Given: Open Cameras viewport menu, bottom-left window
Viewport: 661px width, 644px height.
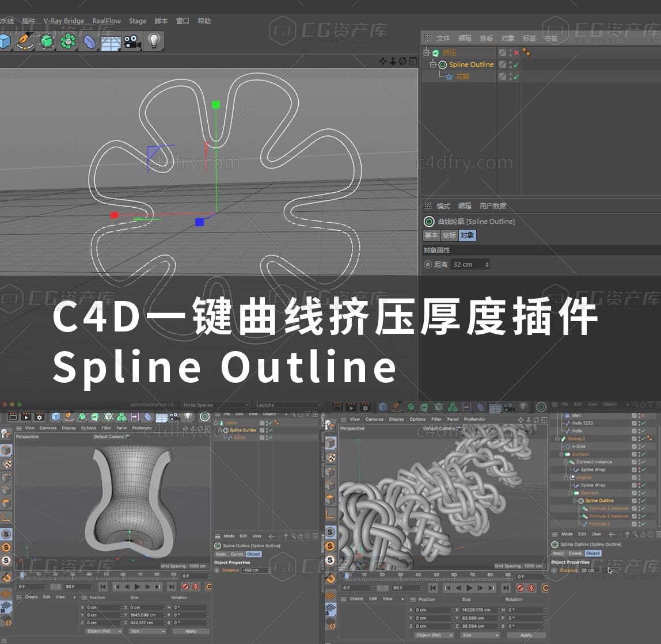Looking at the screenshot, I should point(48,428).
